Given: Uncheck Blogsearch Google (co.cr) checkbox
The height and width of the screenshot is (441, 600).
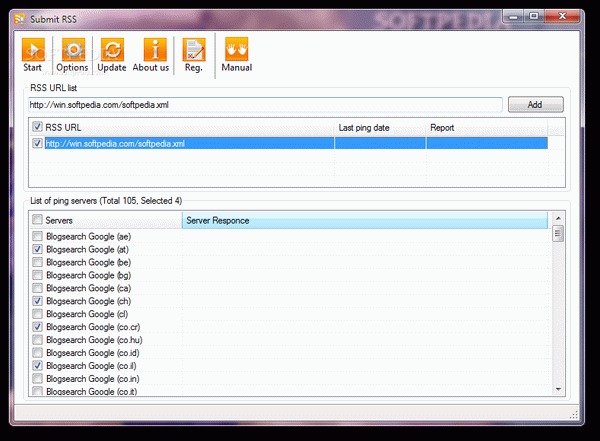Looking at the screenshot, I should pos(37,327).
